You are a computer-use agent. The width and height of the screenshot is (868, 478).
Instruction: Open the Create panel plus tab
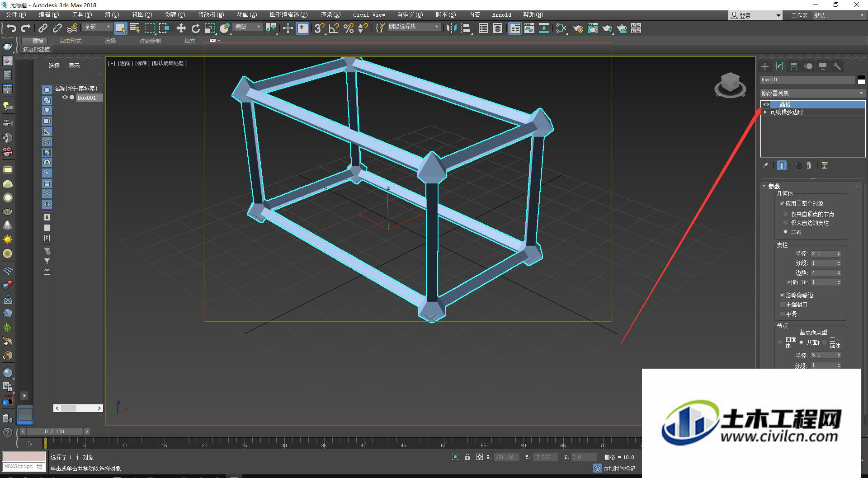pyautogui.click(x=765, y=66)
